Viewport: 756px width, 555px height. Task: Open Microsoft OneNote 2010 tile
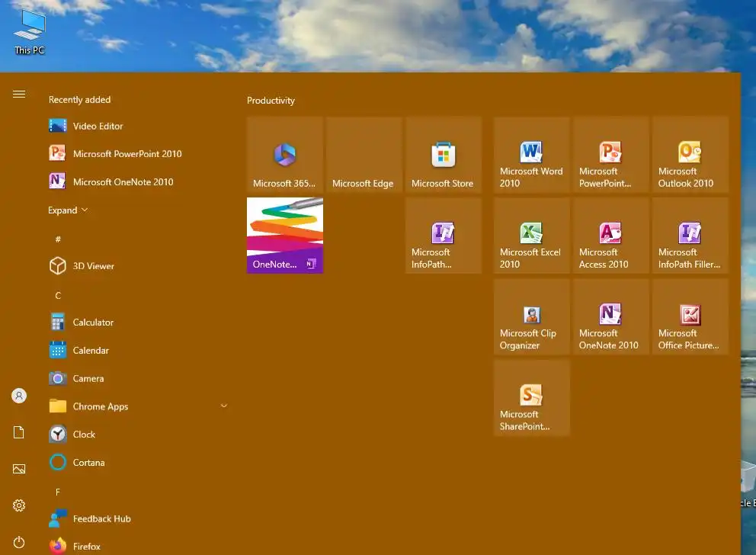pos(611,317)
